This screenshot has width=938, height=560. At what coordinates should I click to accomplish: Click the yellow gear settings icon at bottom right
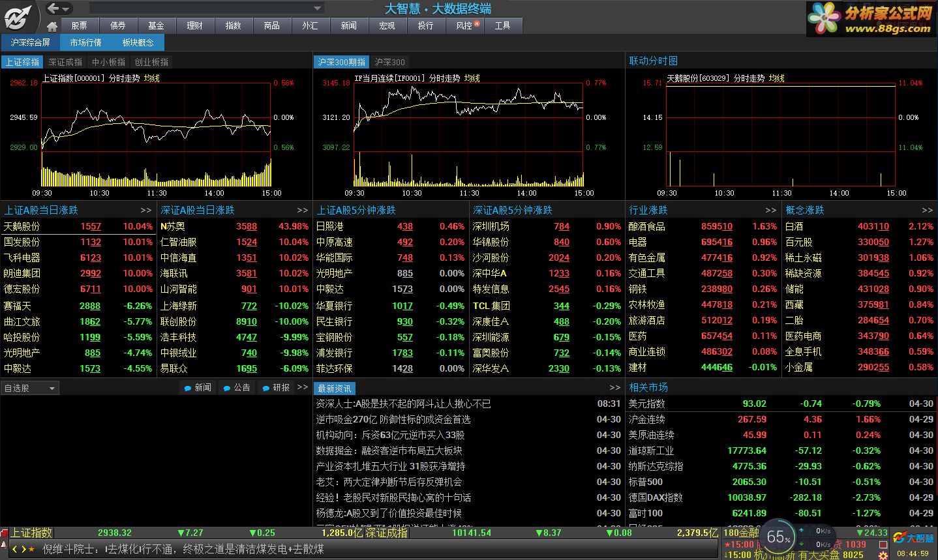[883, 555]
